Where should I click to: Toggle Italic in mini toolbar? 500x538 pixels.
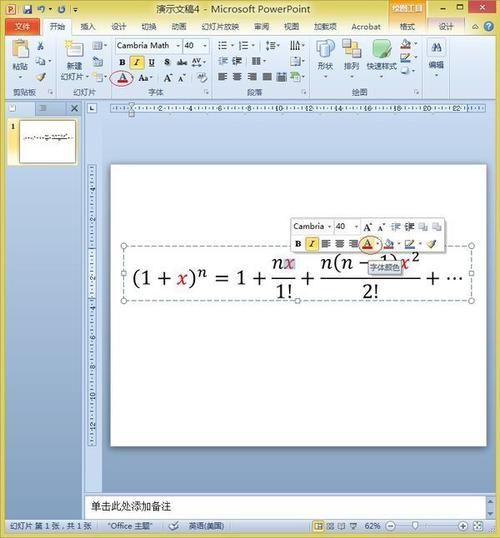click(312, 244)
